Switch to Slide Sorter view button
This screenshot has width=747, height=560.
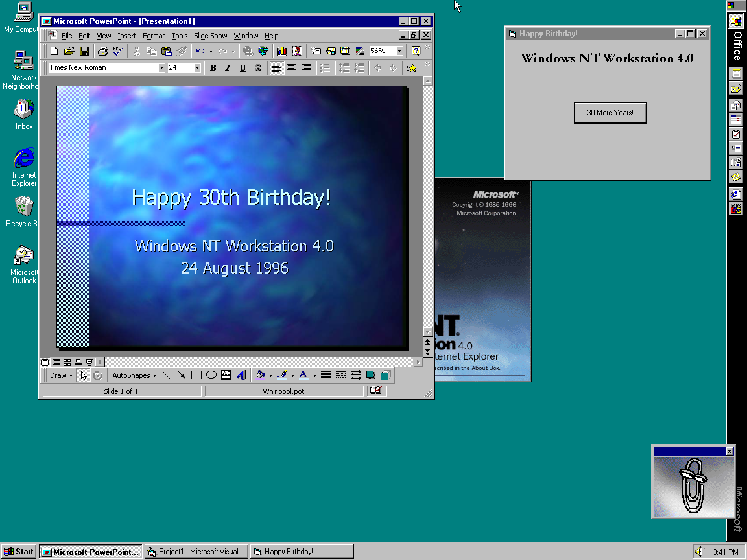(67, 362)
